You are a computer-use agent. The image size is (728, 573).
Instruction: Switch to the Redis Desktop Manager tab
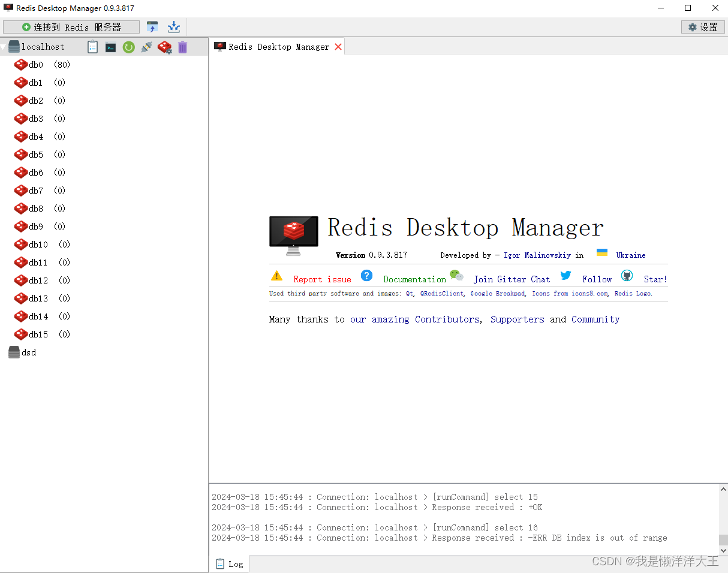pyautogui.click(x=277, y=46)
